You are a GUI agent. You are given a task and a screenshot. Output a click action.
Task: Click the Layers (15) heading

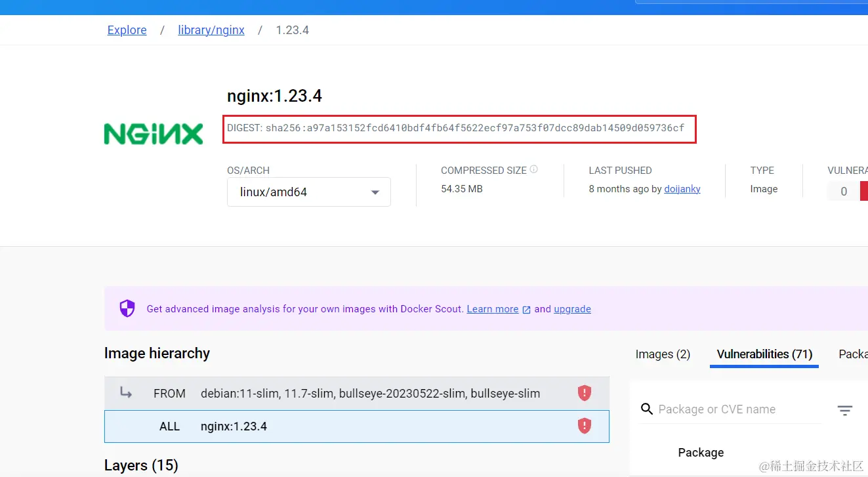tap(141, 465)
